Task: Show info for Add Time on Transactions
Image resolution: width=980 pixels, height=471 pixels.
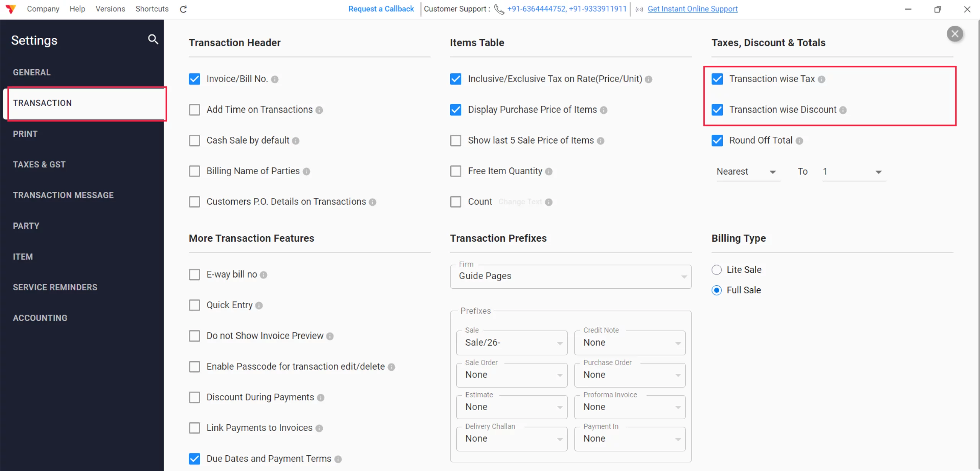Action: coord(319,110)
